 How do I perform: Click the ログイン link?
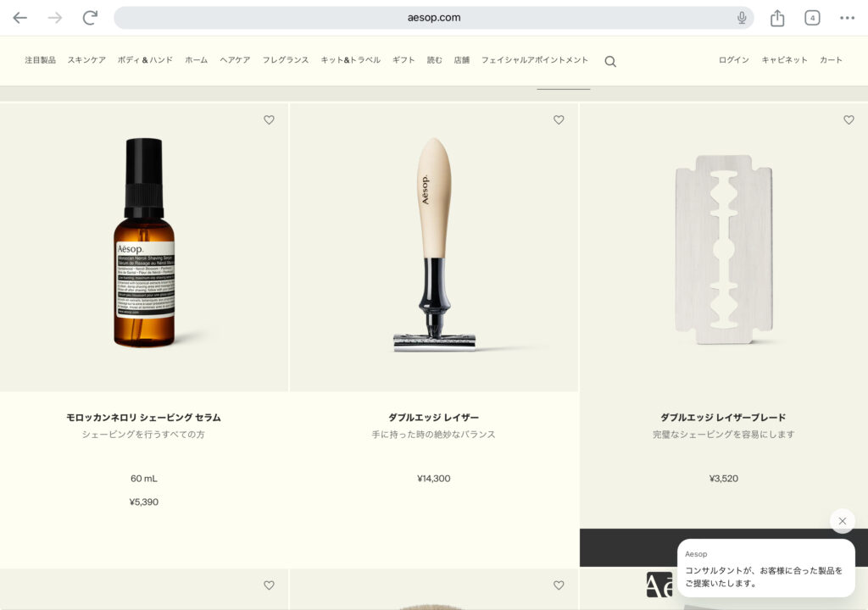(733, 60)
